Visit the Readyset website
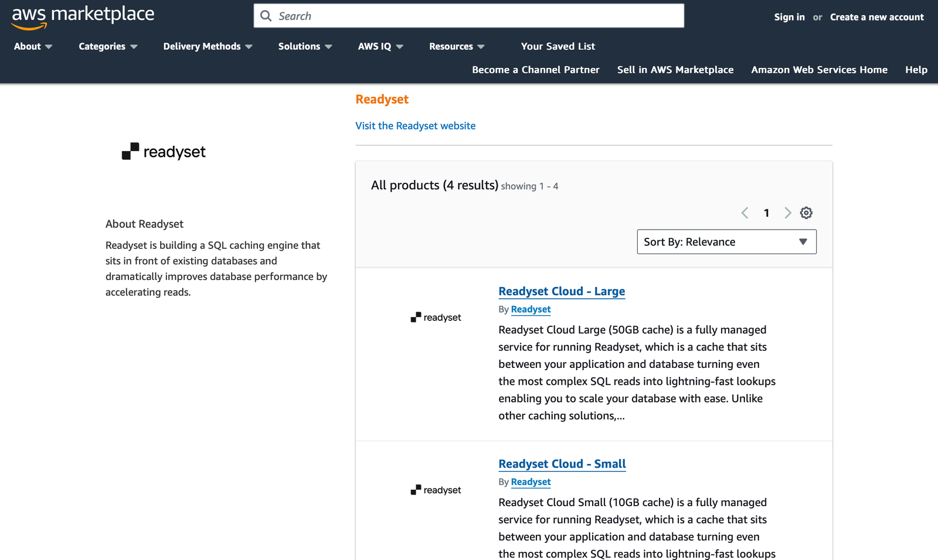This screenshot has width=938, height=560. point(415,125)
